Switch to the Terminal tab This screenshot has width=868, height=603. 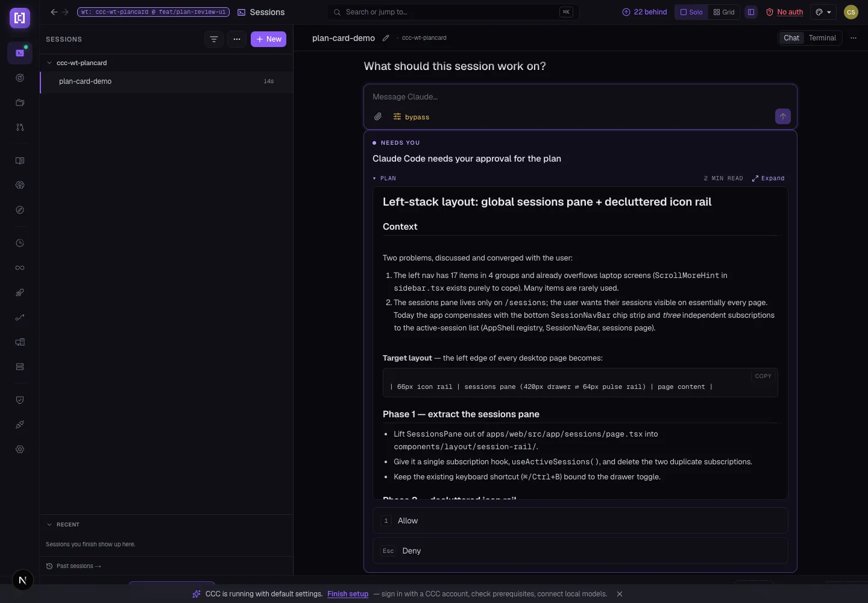pyautogui.click(x=822, y=38)
